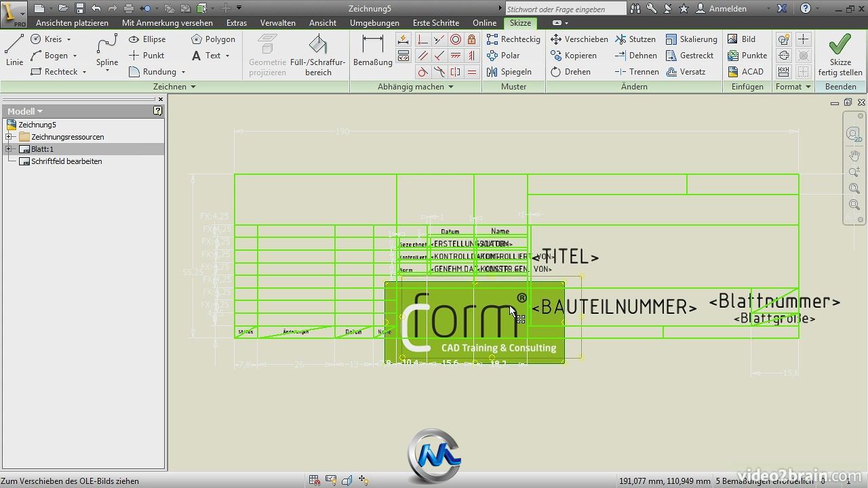Toggle show constraints display
868x488 pixels.
403,56
